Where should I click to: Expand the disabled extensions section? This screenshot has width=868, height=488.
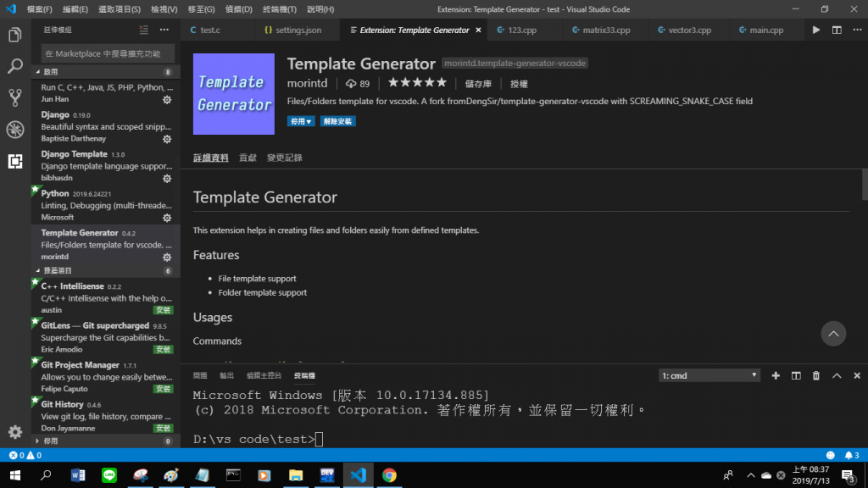105,441
